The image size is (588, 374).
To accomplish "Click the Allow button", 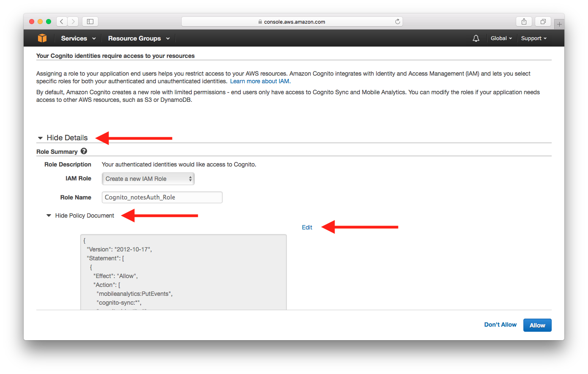I will pos(537,325).
